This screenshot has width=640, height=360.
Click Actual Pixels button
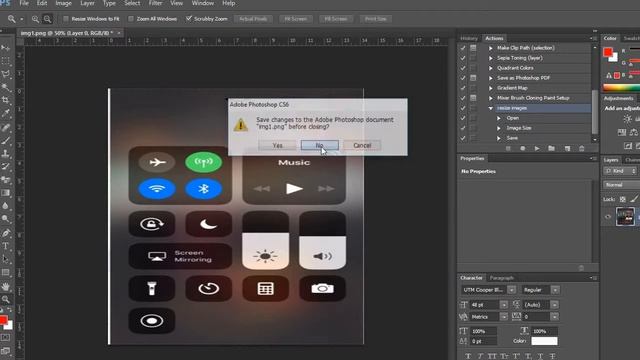pyautogui.click(x=253, y=19)
